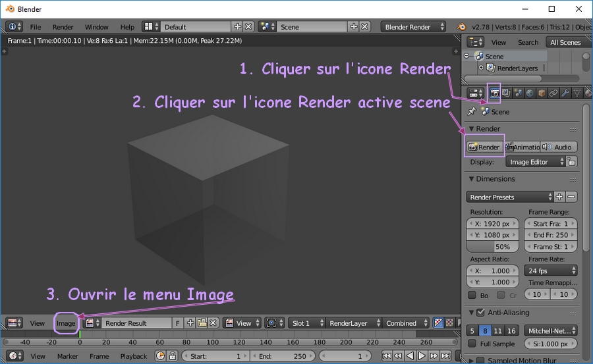Image resolution: width=593 pixels, height=364 pixels.
Task: Open the RenderLayer dropdown
Action: [354, 323]
